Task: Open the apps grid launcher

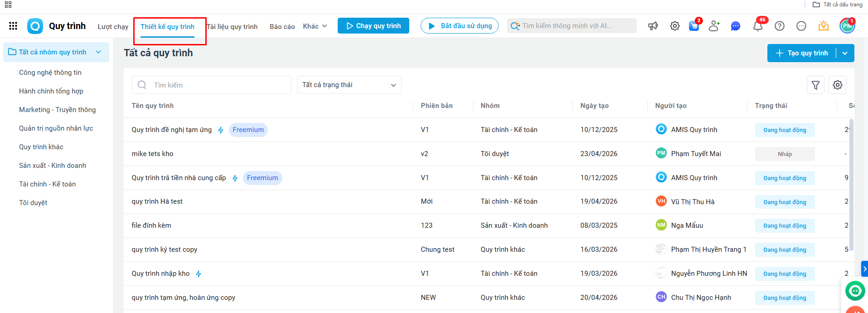Action: 13,26
